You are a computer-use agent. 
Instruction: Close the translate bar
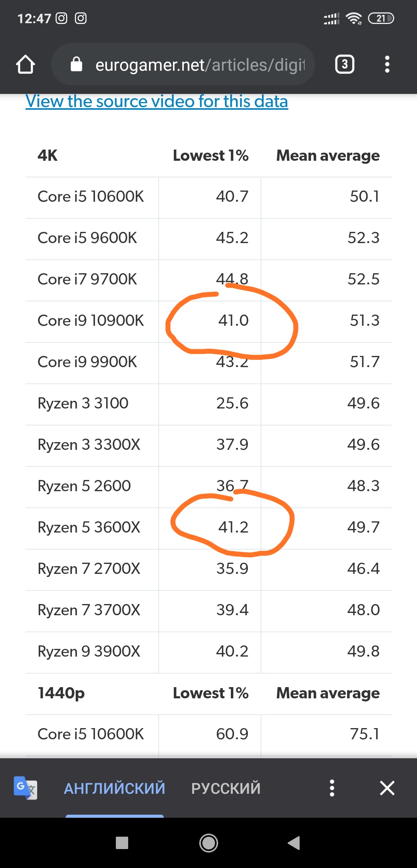tap(387, 788)
